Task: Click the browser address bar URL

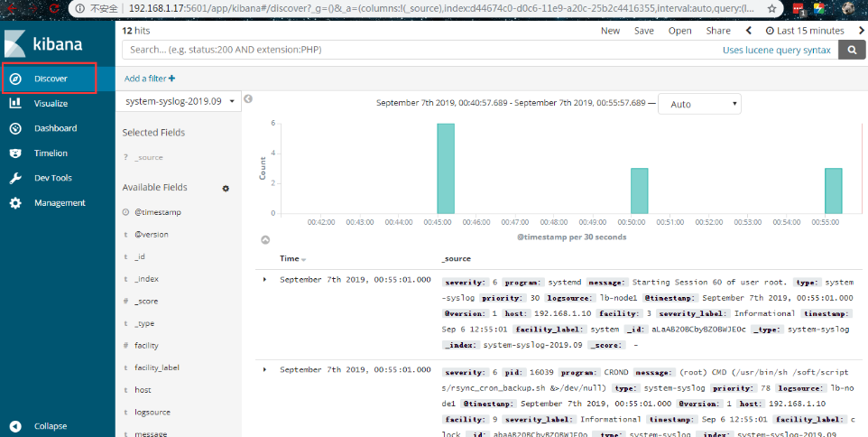Action: (x=440, y=8)
